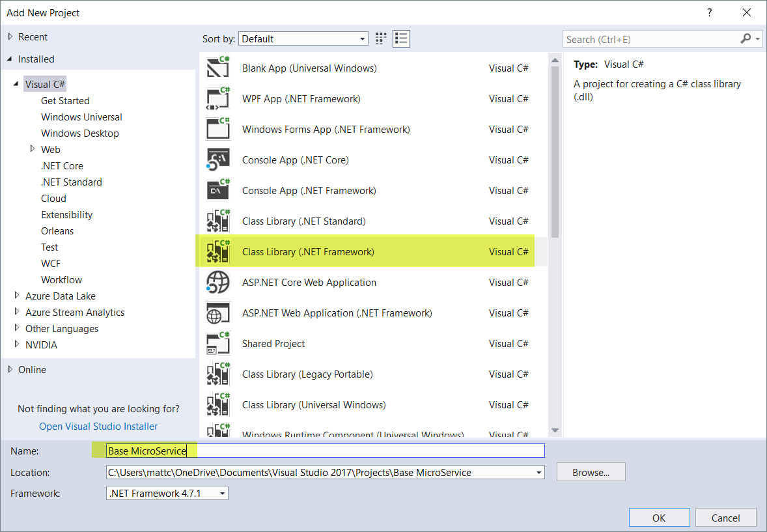Select the Windows Desktop category

79,133
